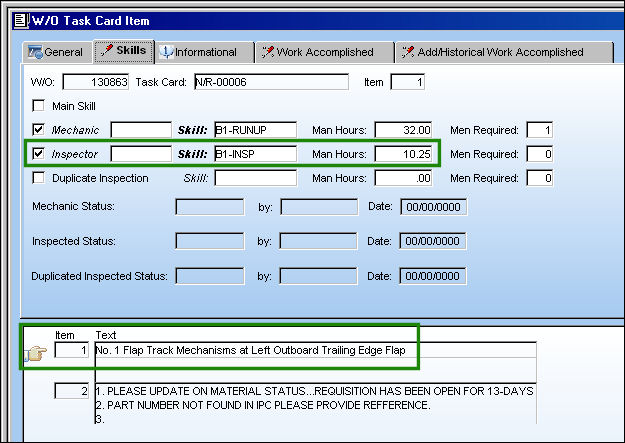Select item 2 number cell in list
Image resolution: width=625 pixels, height=443 pixels.
pos(72,391)
